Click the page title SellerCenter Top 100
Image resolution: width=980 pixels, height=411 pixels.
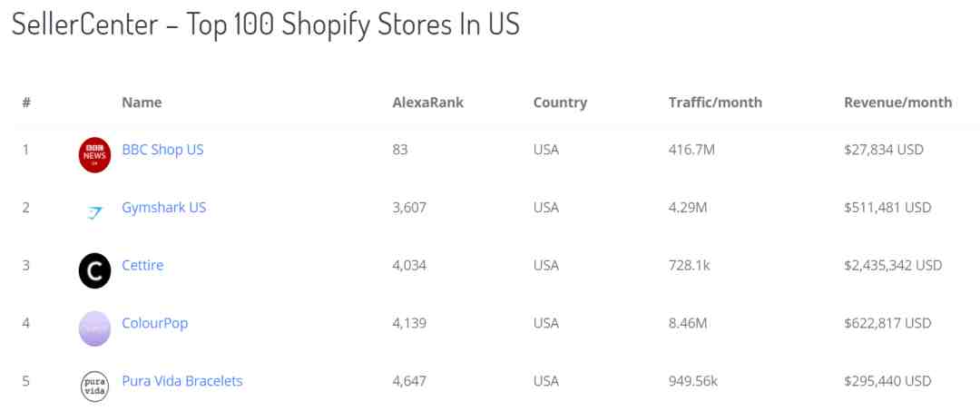[x=266, y=25]
